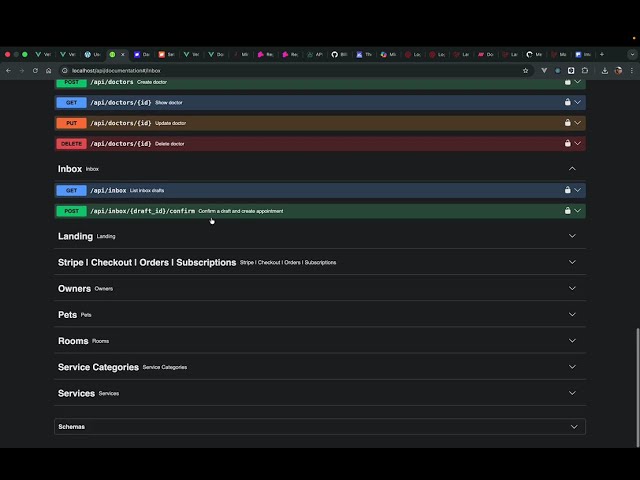Click the lock icon on PUT /api/doctors/{id}
The image size is (640, 480).
pos(567,122)
